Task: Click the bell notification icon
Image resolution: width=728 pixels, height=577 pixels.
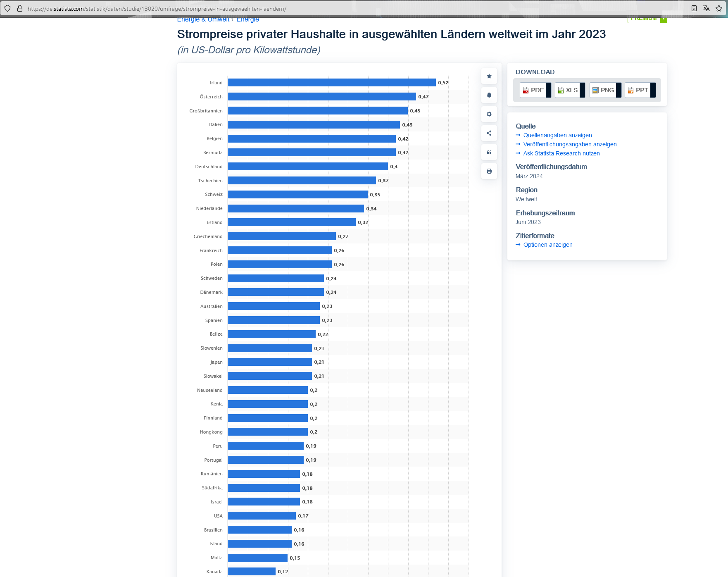Action: (x=489, y=95)
